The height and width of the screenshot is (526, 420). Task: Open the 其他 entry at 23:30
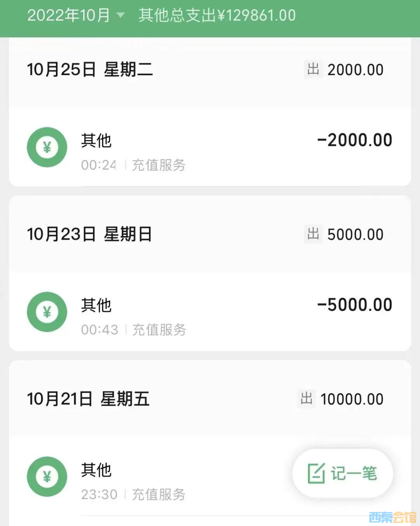point(96,470)
